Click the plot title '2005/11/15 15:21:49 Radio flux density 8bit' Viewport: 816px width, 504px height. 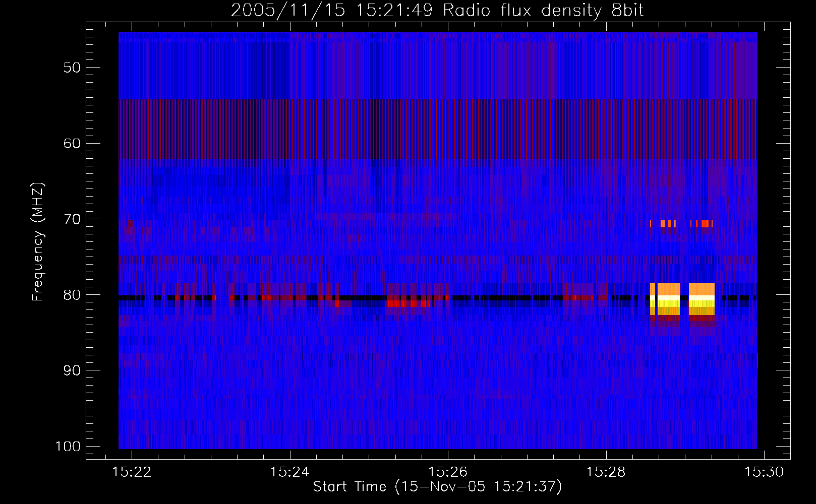click(x=437, y=10)
